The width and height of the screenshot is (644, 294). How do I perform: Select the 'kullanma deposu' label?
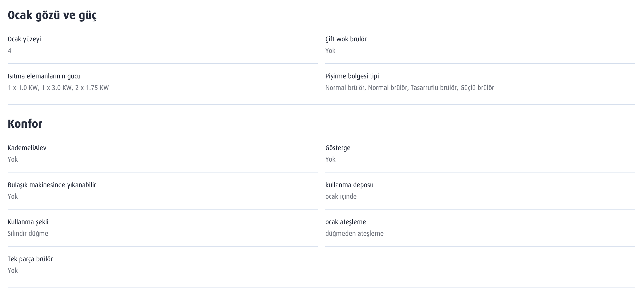coord(349,185)
